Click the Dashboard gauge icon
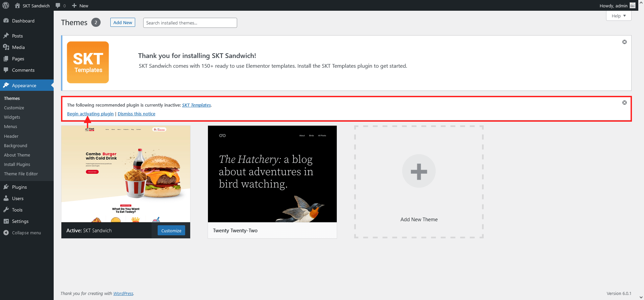This screenshot has height=300, width=644. click(x=6, y=20)
